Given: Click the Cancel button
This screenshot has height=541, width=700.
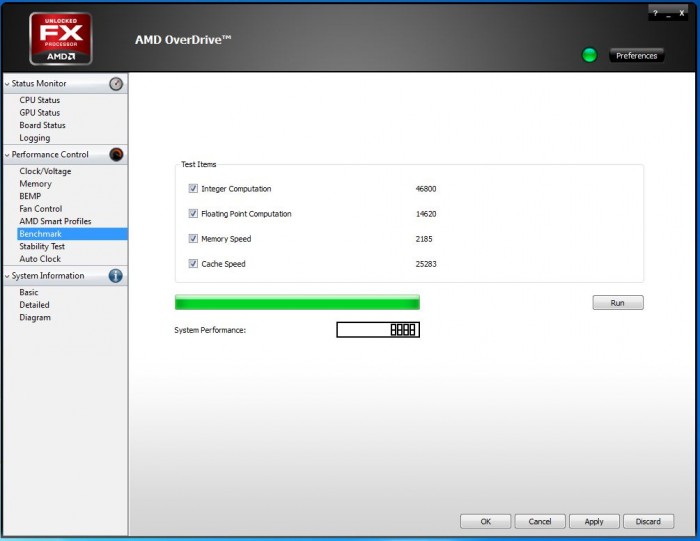Looking at the screenshot, I should [x=540, y=521].
